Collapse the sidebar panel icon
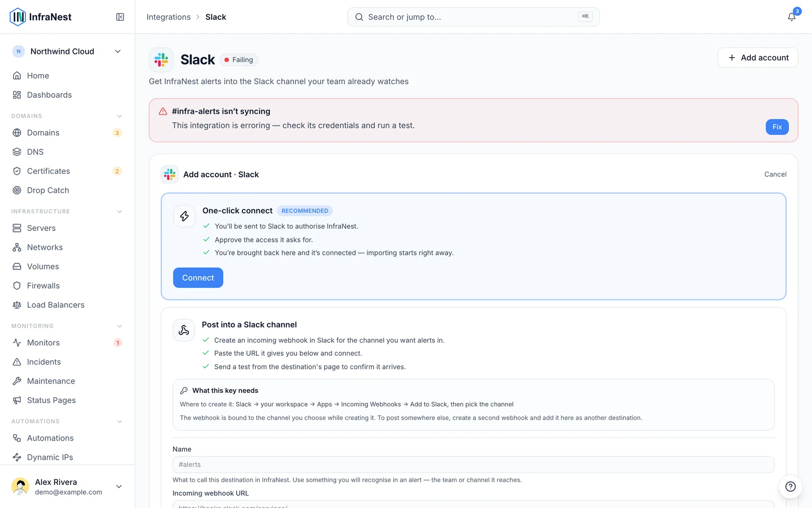This screenshot has height=508, width=812. (120, 17)
